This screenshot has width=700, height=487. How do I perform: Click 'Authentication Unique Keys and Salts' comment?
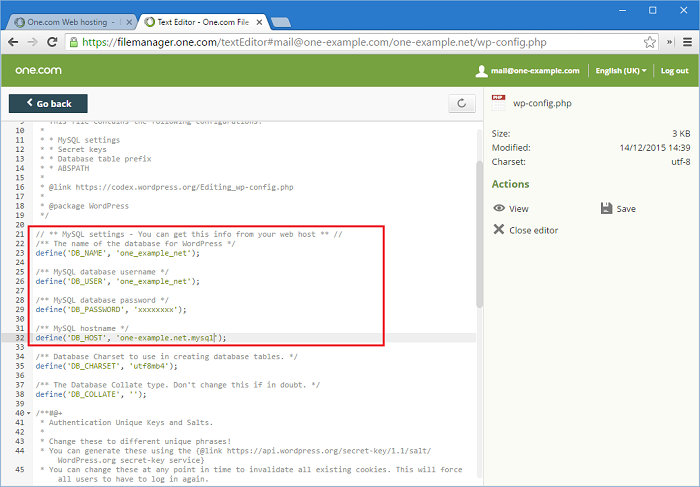coord(127,422)
